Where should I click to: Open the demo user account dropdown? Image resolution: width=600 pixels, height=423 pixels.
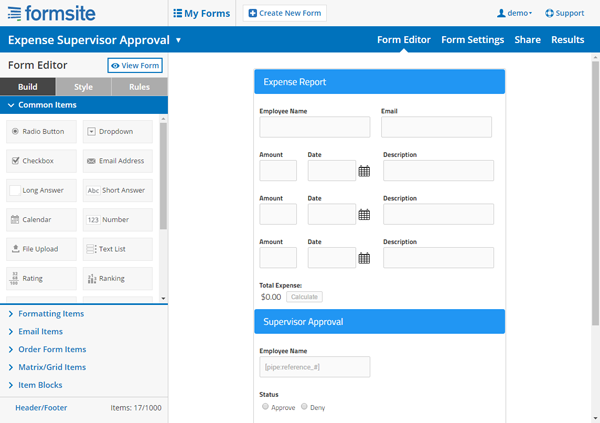(514, 13)
